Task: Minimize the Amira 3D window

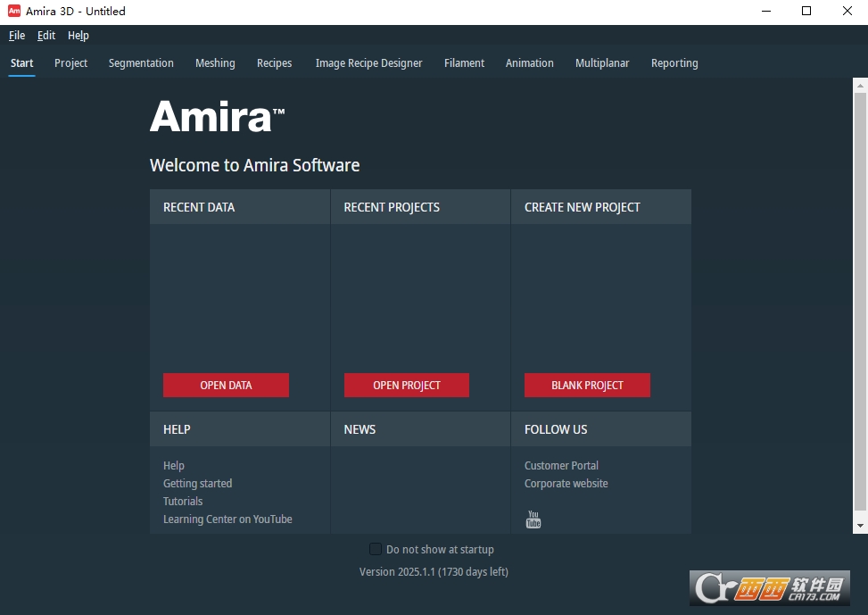Action: click(766, 11)
